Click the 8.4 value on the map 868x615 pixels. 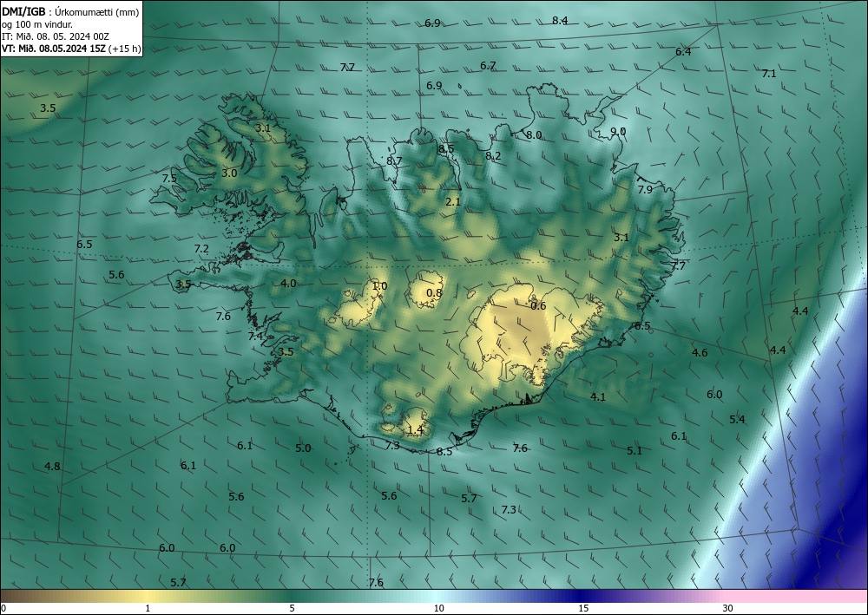coord(560,21)
